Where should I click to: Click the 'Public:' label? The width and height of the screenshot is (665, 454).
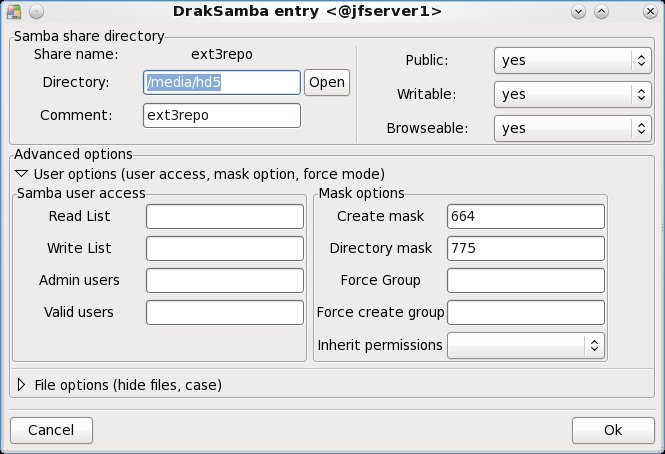(427, 60)
